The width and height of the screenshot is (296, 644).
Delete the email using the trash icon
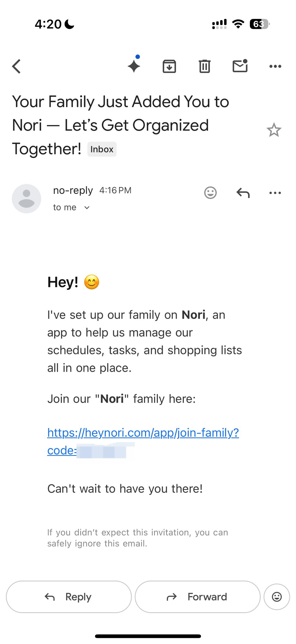(204, 66)
